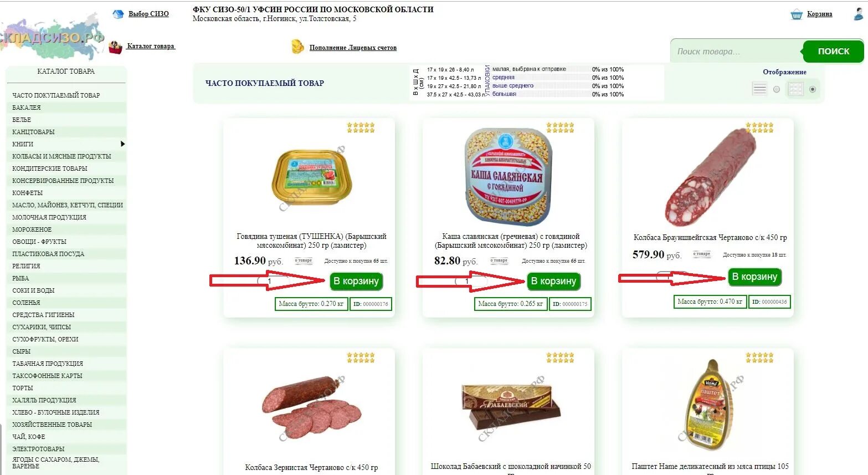This screenshot has width=868, height=475.
Task: Open Пополнение Лицевых счетов link
Action: coord(353,48)
